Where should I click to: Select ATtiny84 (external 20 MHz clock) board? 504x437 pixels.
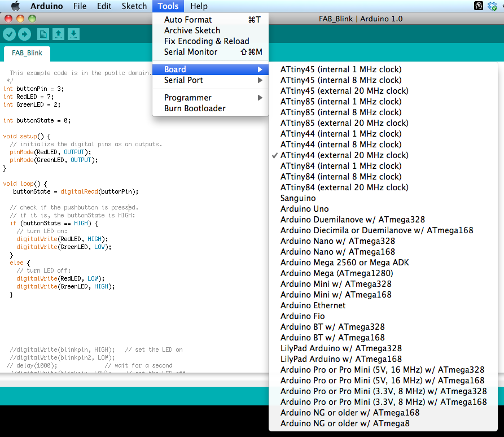point(383,187)
